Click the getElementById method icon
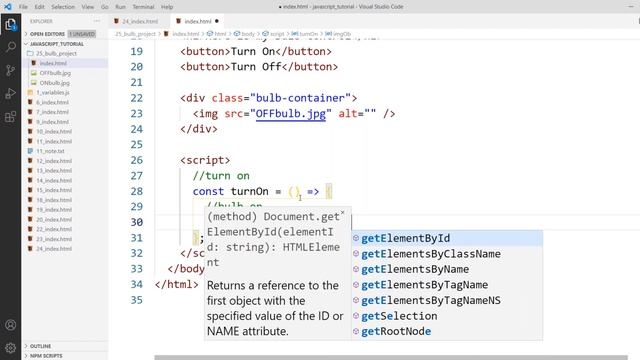The width and height of the screenshot is (640, 360). point(356,238)
